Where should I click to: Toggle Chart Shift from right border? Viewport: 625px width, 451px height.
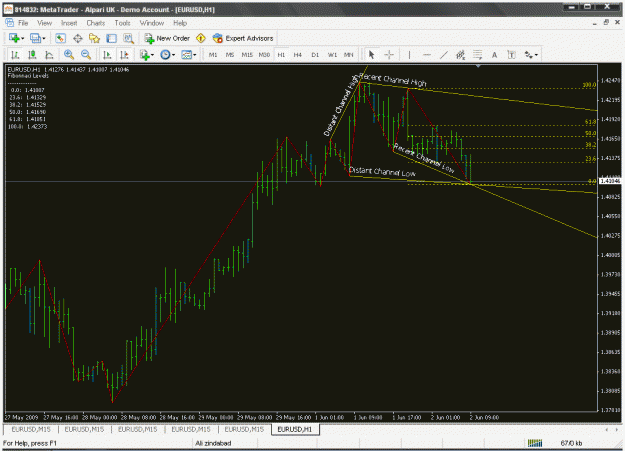tap(124, 55)
